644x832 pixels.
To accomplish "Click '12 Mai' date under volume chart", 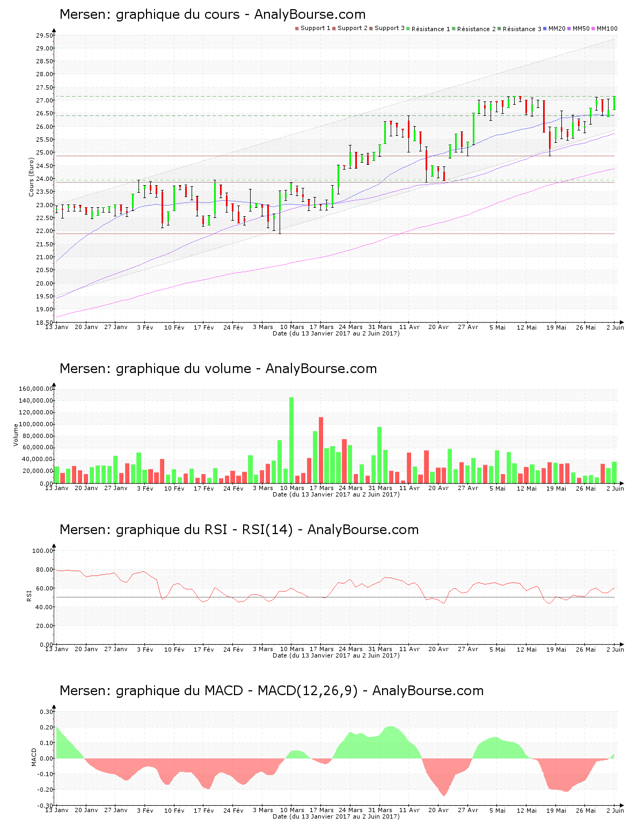I will [526, 488].
